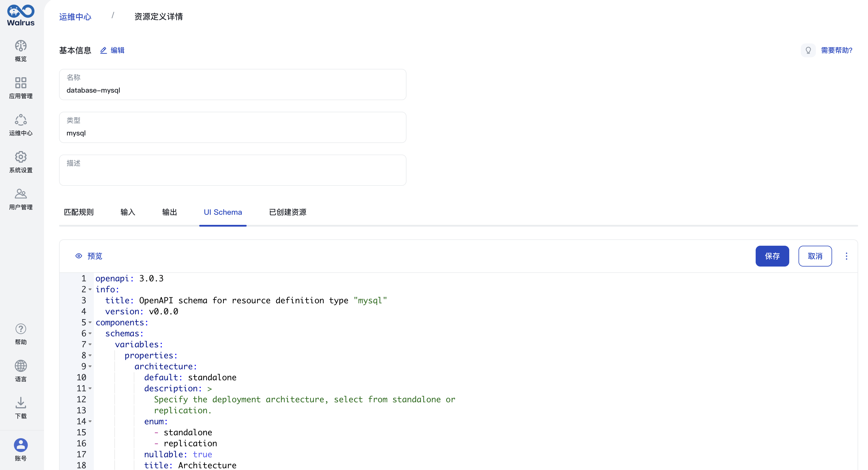This screenshot has height=470, width=868.
Task: Click the '- standalone' enum entry
Action: tap(183, 433)
